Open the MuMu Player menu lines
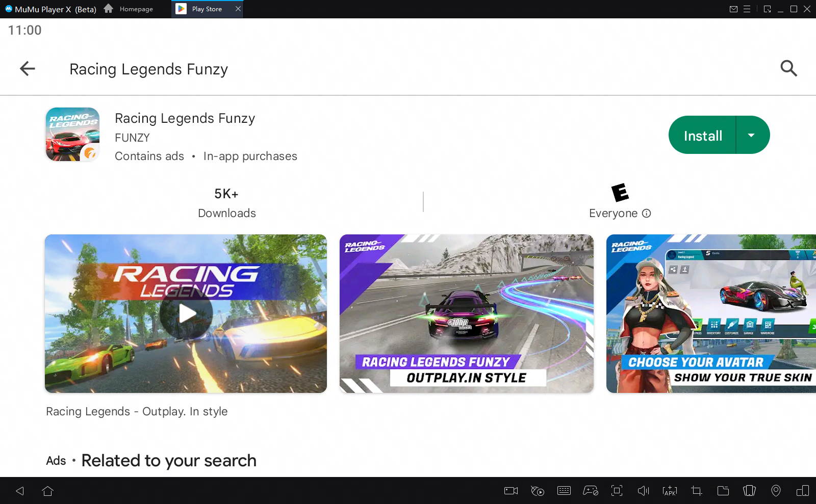 (747, 9)
